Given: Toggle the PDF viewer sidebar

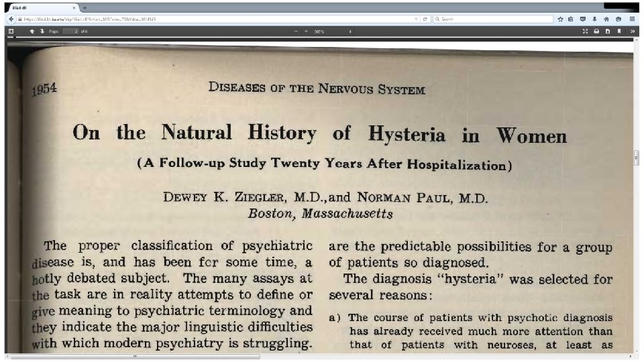Looking at the screenshot, I should (11, 32).
